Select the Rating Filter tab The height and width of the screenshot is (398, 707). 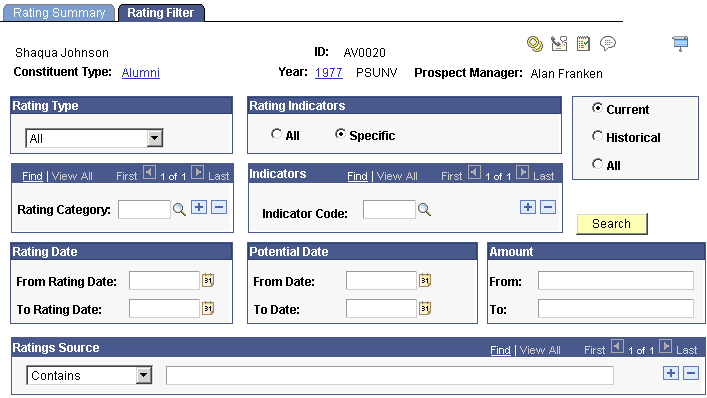tap(161, 13)
